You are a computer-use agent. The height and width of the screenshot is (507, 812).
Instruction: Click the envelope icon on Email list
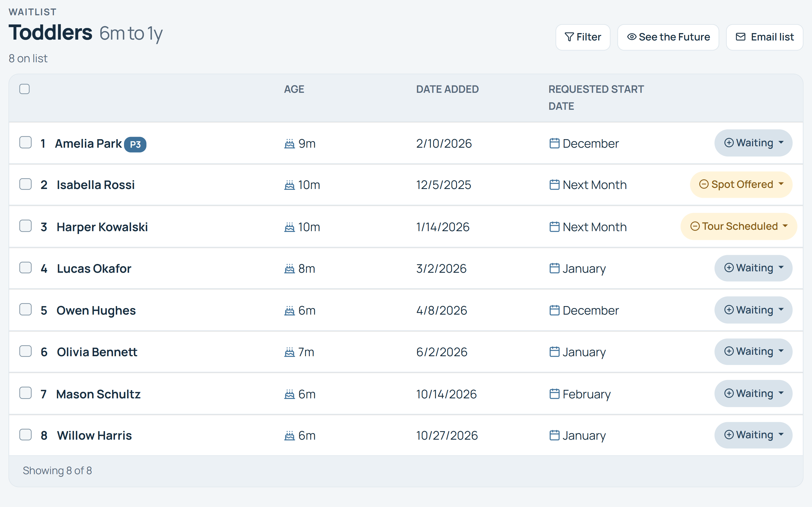click(741, 37)
